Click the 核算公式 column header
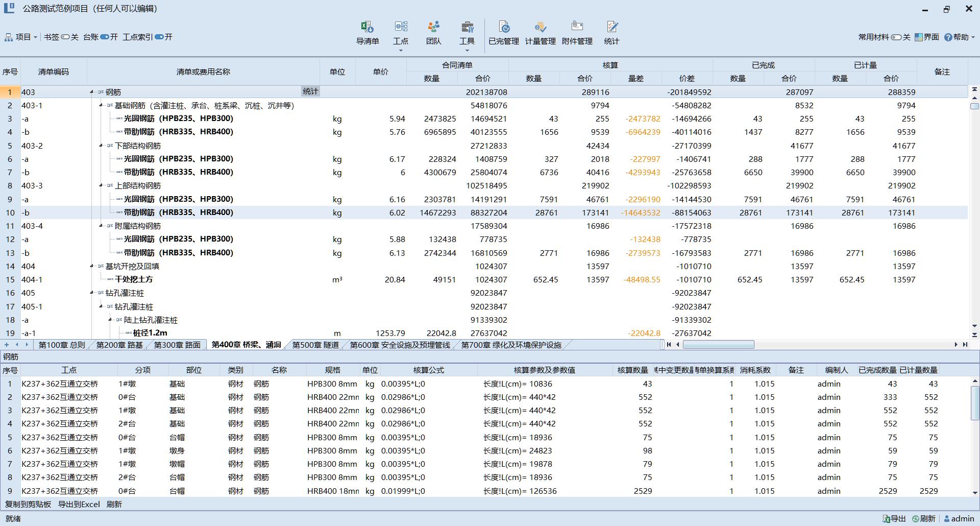This screenshot has width=980, height=526. click(x=428, y=370)
